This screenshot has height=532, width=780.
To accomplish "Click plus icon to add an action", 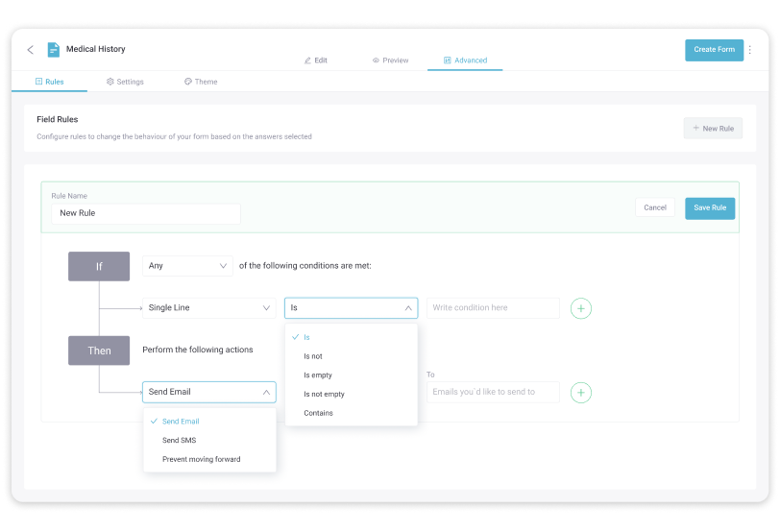I will (581, 392).
